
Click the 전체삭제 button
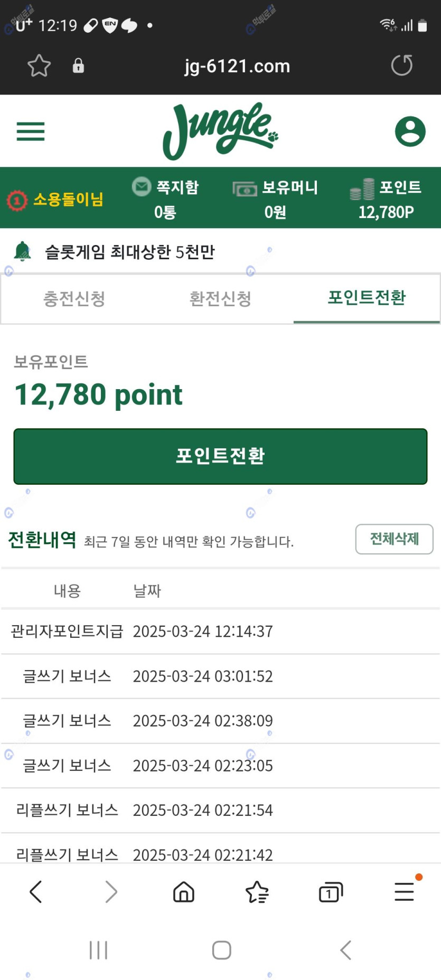tap(394, 539)
